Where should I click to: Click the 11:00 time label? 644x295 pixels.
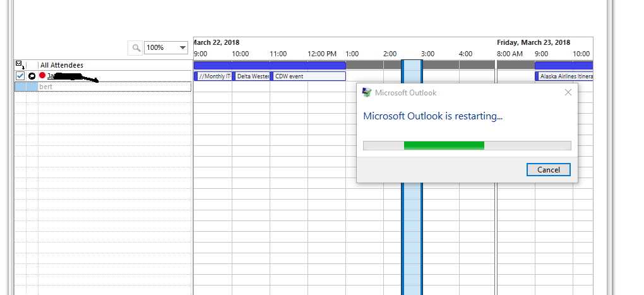(278, 54)
